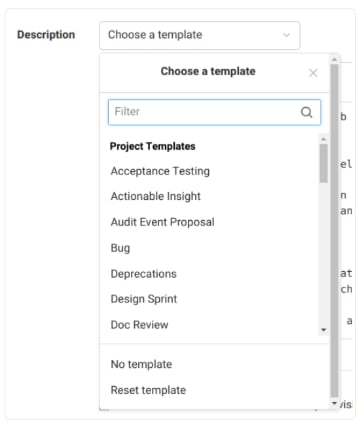Select the Acceptance Testing template

[x=160, y=171]
